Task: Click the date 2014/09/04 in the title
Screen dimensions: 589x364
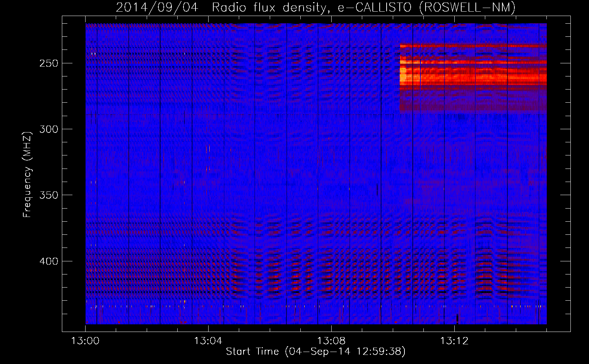Action: coord(157,7)
